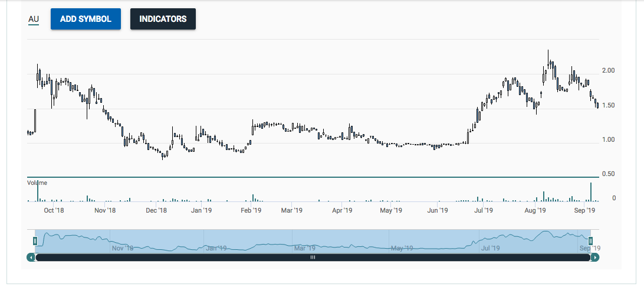Image resolution: width=644 pixels, height=293 pixels.
Task: Click the Jun '19 axis label
Action: (438, 211)
